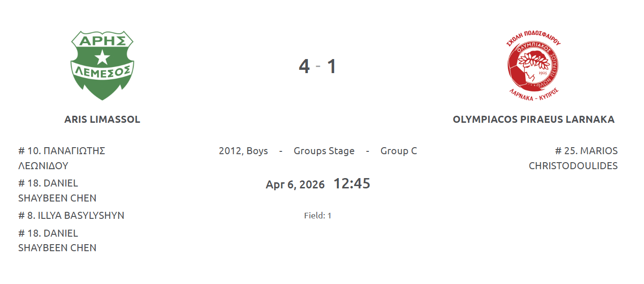Select scorer #25 Marios Christodoulides
This screenshot has height=284, width=644.
click(x=573, y=158)
